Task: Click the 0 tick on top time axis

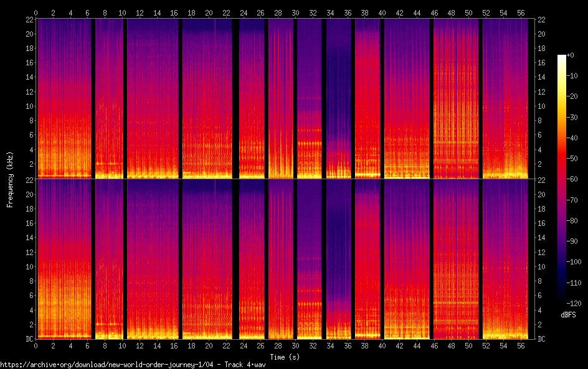Action: coord(36,12)
